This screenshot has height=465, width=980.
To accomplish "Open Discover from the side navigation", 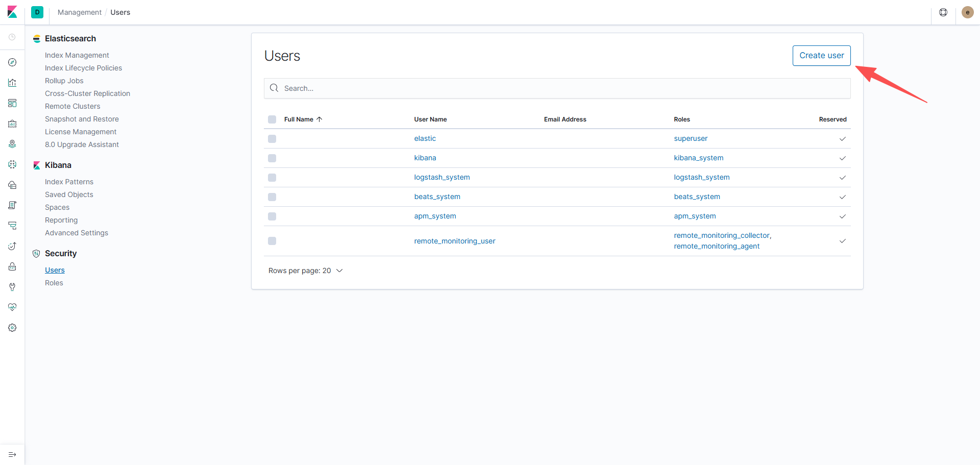I will 12,62.
